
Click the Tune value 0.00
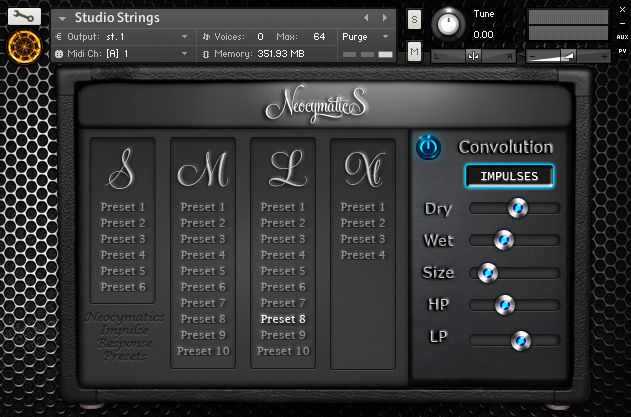(483, 35)
